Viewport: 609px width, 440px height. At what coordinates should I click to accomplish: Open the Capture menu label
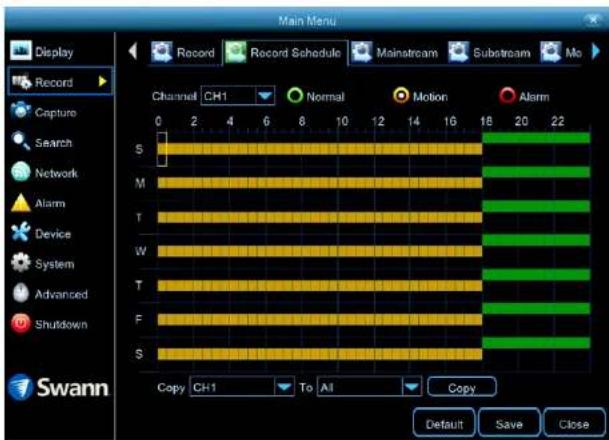tap(56, 113)
